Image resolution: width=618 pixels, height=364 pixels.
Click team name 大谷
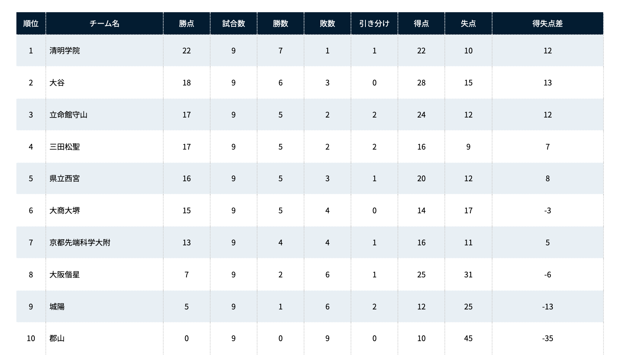[x=57, y=83]
